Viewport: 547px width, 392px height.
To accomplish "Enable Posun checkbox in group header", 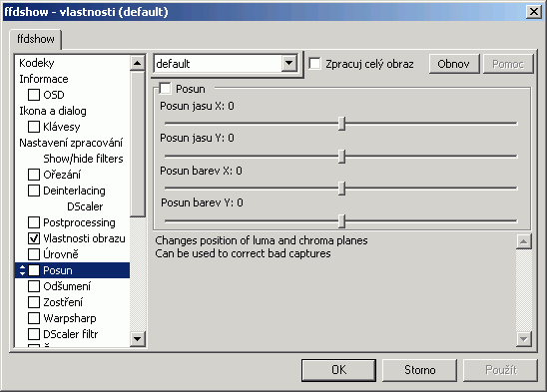I will coord(165,89).
